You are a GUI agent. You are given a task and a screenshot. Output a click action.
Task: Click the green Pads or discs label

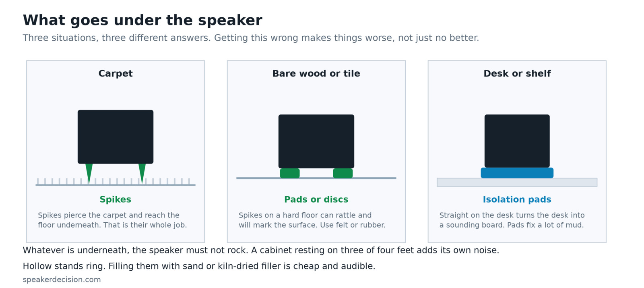tap(316, 199)
